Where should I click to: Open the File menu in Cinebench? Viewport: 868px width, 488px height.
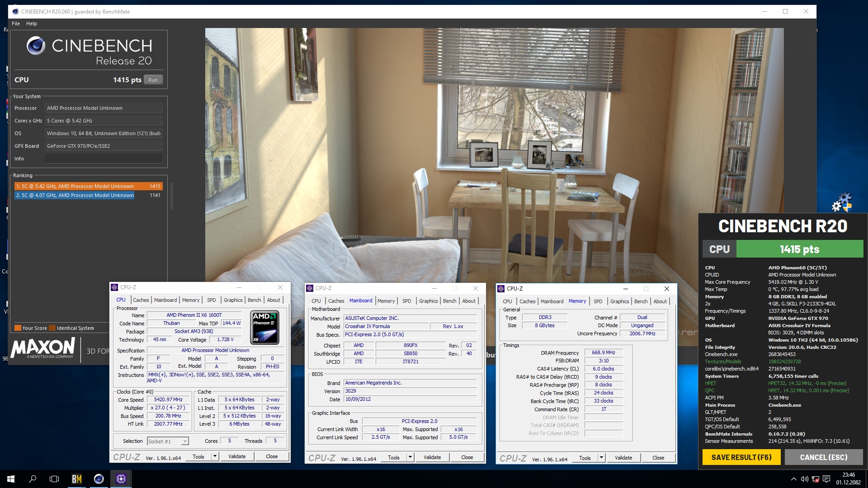pos(16,23)
